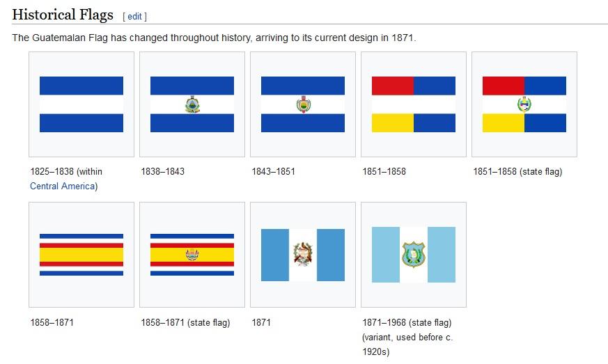Click the emblem on 1851–1858 state flag
This screenshot has width=608, height=364.
pyautogui.click(x=524, y=104)
